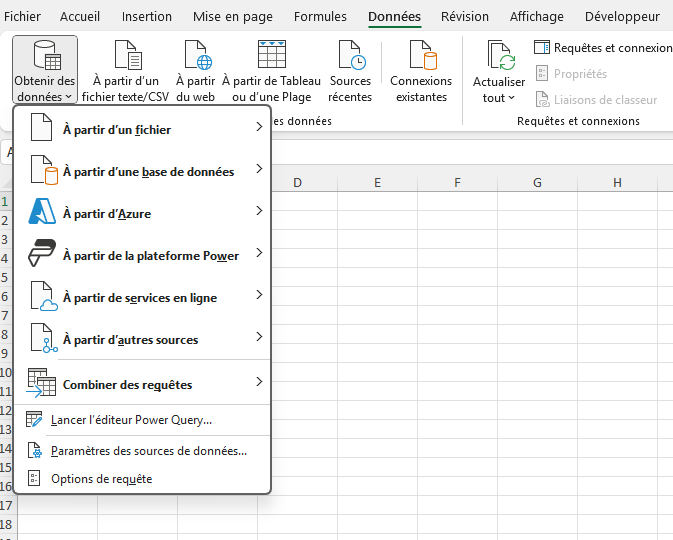673x540 pixels.
Task: Choose À partir d'un fichier menu entry
Action: (x=142, y=127)
